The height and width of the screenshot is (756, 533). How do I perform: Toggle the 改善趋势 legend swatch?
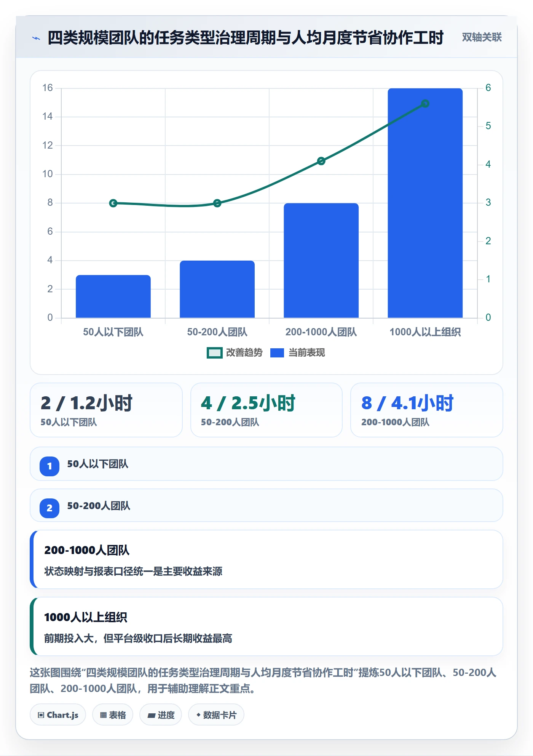tap(214, 353)
